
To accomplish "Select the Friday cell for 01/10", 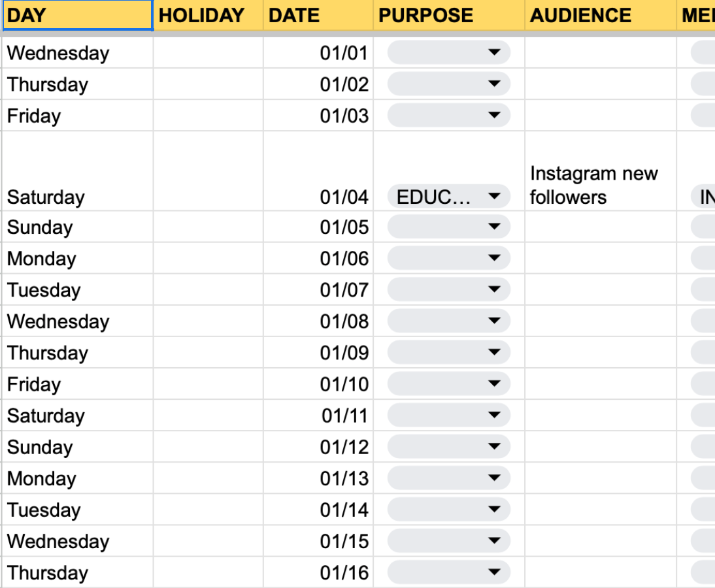I will (78, 384).
